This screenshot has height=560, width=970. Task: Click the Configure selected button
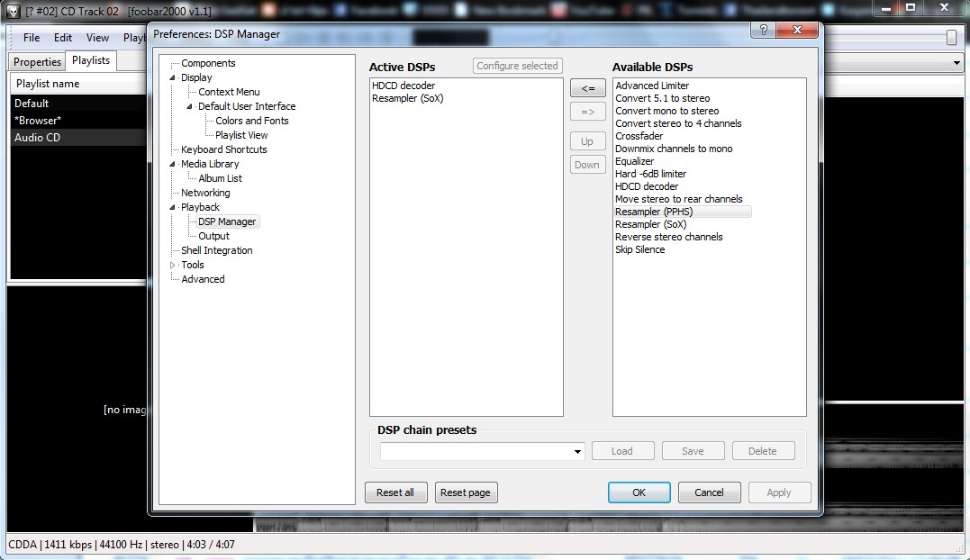click(517, 66)
